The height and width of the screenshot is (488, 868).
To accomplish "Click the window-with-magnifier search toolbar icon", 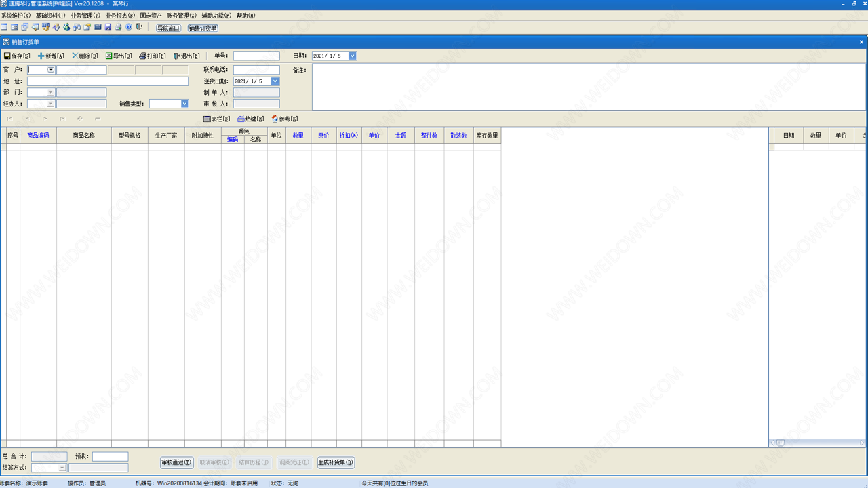I will pyautogui.click(x=35, y=27).
